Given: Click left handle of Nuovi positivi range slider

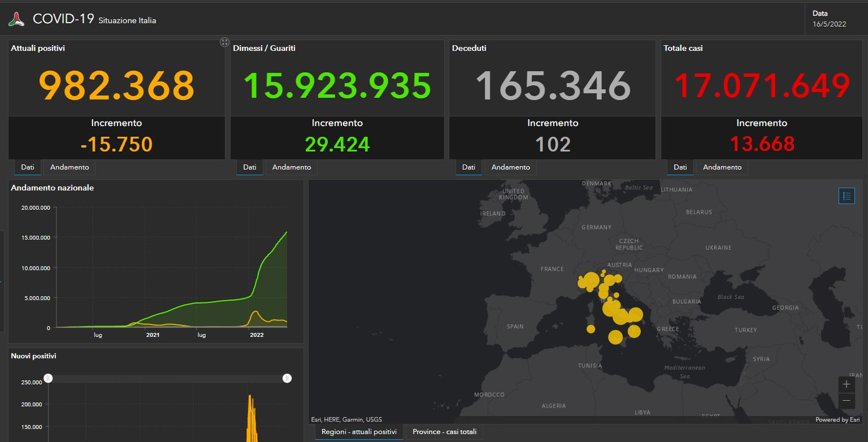Looking at the screenshot, I should tap(48, 378).
